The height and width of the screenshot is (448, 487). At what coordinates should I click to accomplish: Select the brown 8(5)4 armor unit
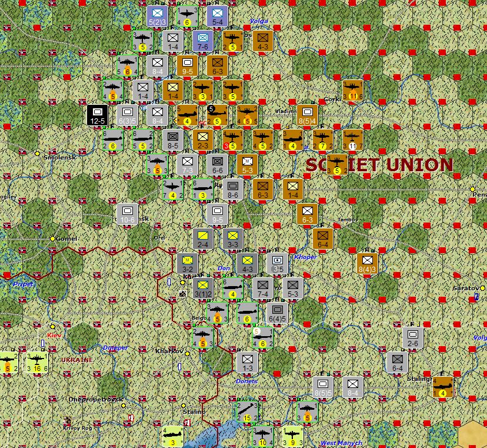307,115
